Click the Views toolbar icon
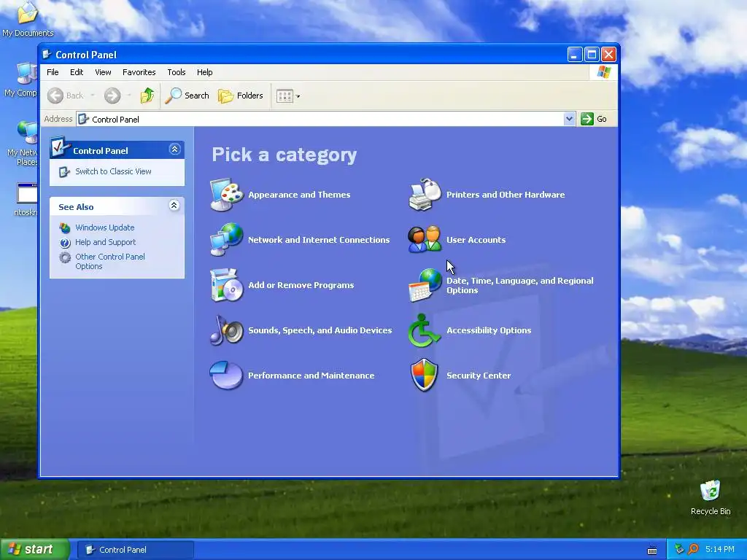 (285, 96)
